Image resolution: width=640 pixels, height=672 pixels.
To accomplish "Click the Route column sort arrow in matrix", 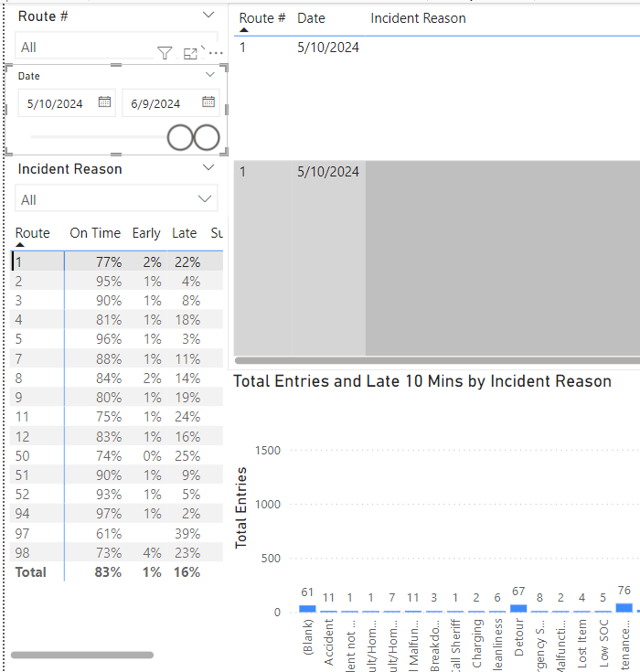I will (x=20, y=245).
